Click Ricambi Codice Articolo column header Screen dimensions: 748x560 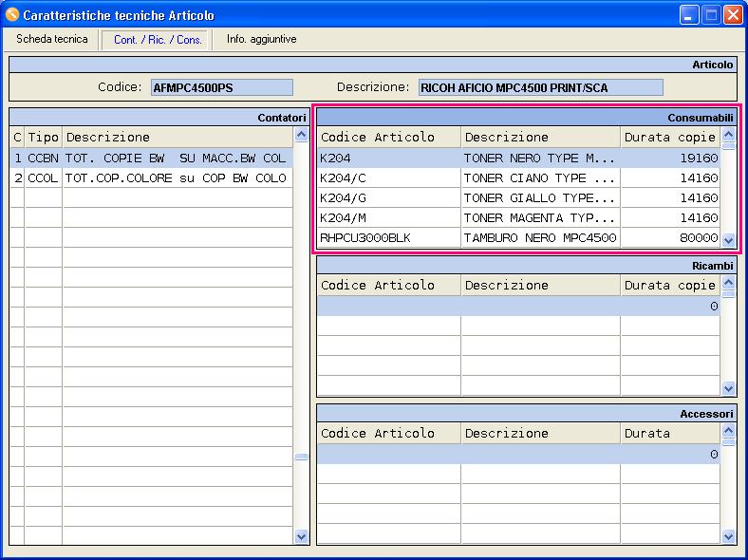pyautogui.click(x=389, y=286)
